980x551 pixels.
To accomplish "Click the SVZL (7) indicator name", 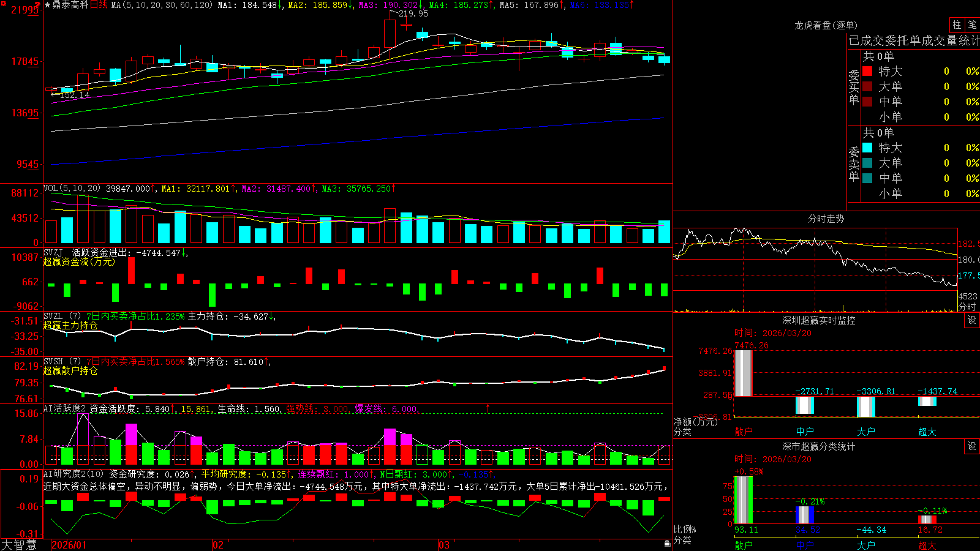I will point(62,317).
